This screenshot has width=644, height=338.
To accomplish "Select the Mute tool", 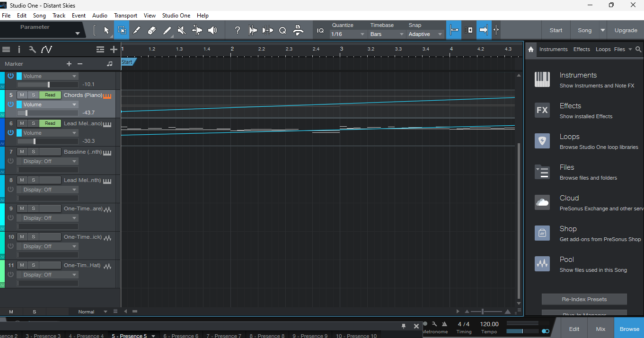I will 182,30.
